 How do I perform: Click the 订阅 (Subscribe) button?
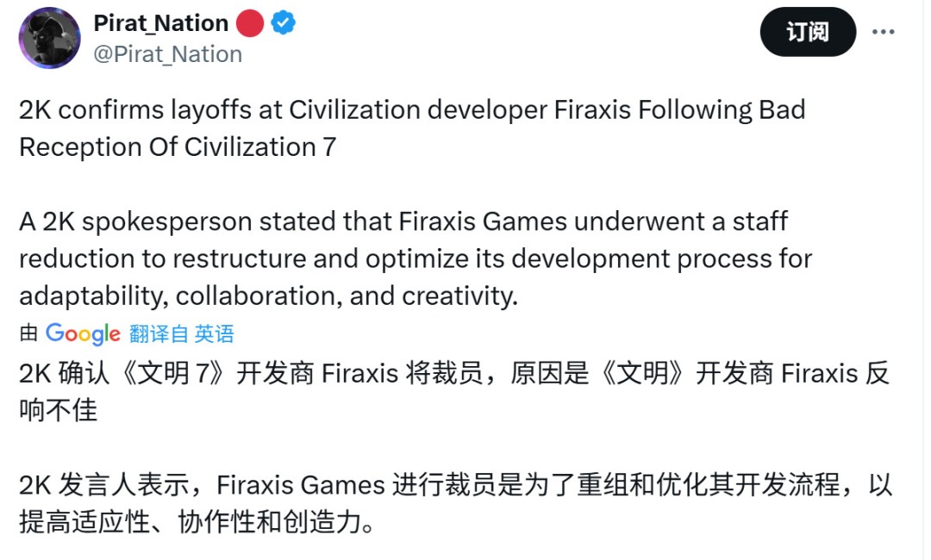point(808,32)
